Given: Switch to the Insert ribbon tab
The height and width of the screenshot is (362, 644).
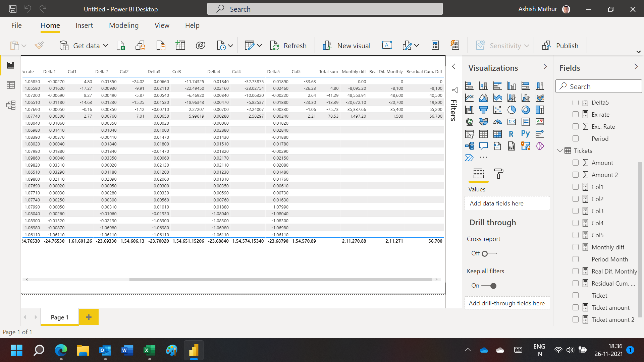Looking at the screenshot, I should click(84, 25).
